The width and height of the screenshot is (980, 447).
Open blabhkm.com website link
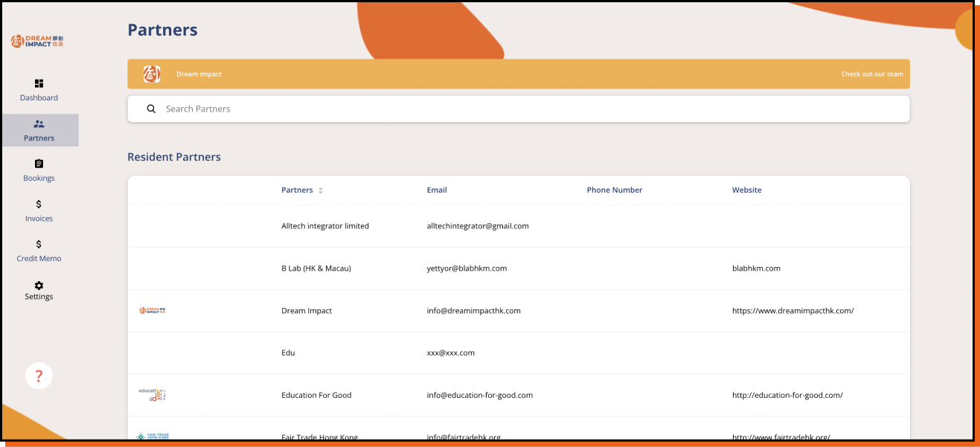pyautogui.click(x=756, y=268)
